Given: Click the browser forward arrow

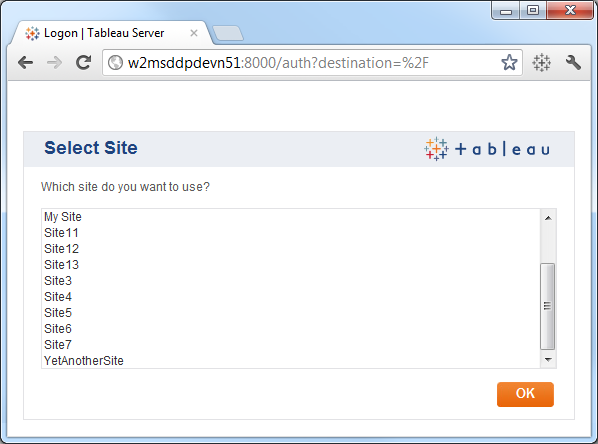Looking at the screenshot, I should pyautogui.click(x=54, y=63).
